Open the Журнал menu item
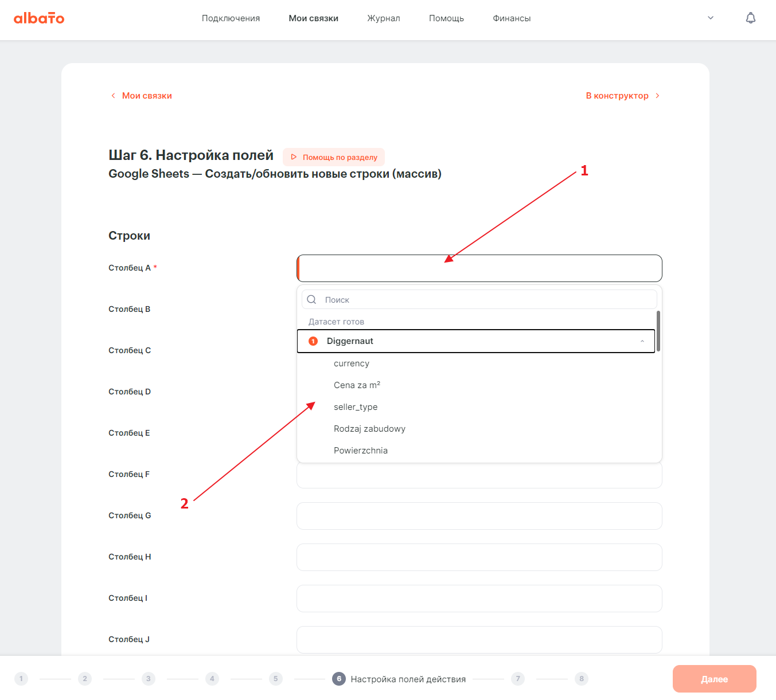The height and width of the screenshot is (700, 776). point(384,18)
